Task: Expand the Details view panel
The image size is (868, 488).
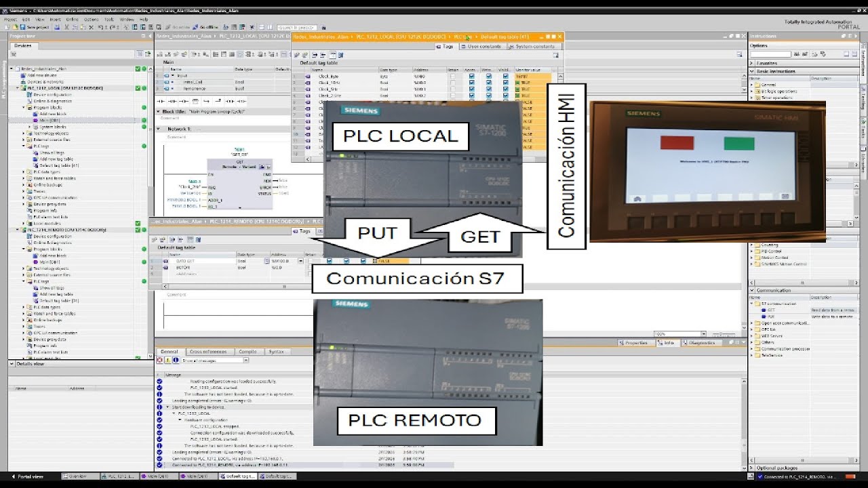Action: 12,364
